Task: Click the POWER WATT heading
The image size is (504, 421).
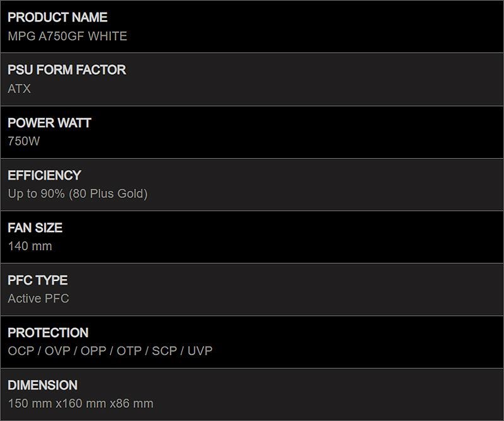Action: coord(49,123)
